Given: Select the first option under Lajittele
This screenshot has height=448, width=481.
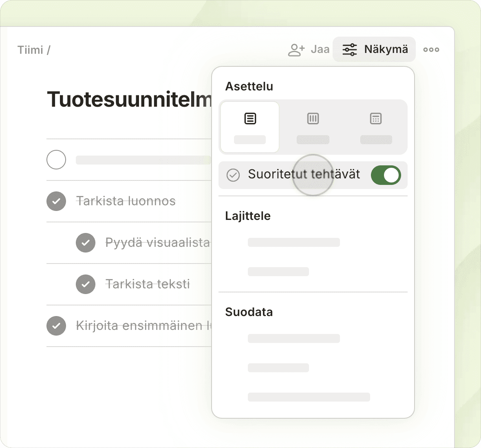Looking at the screenshot, I should 293,242.
